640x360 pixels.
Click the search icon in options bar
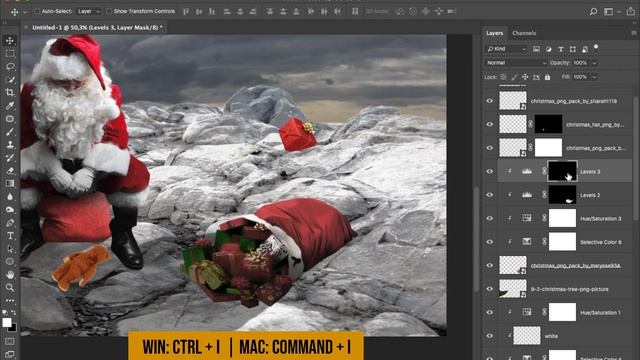point(593,11)
